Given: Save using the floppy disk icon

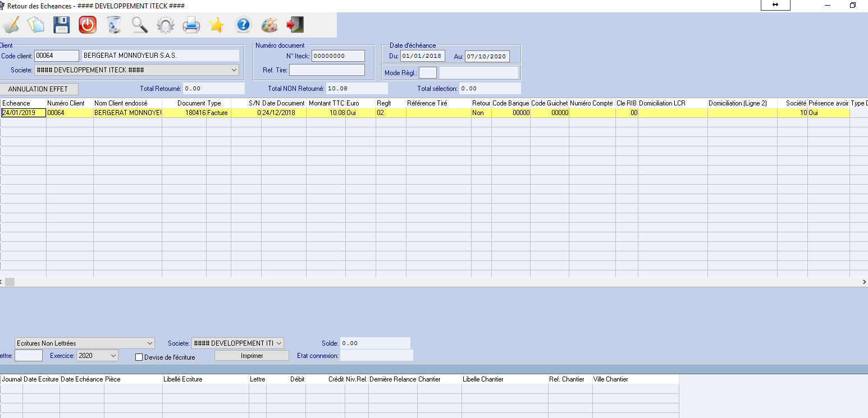Looking at the screenshot, I should pyautogui.click(x=61, y=25).
